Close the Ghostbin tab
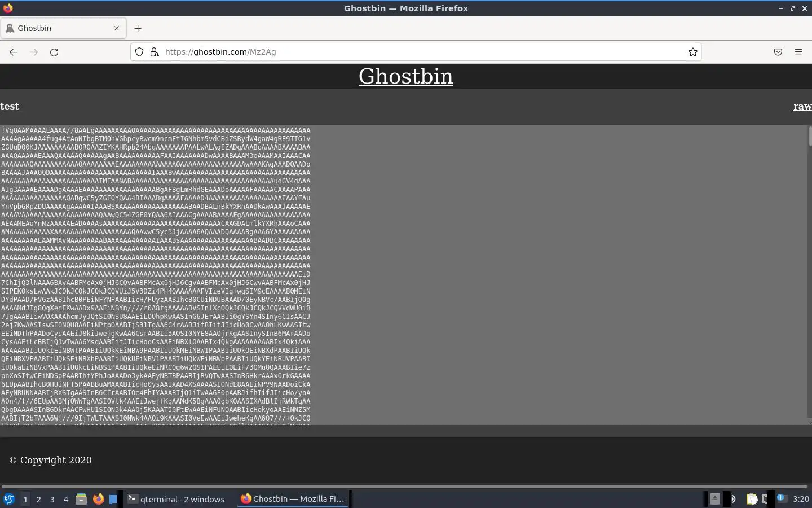 tap(117, 28)
